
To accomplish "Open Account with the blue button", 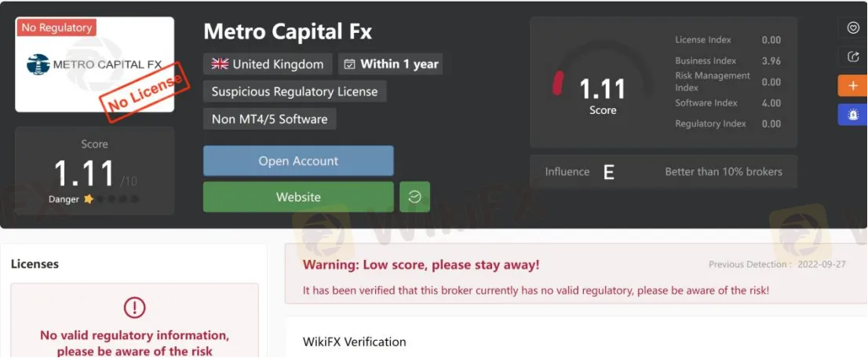I will point(298,161).
